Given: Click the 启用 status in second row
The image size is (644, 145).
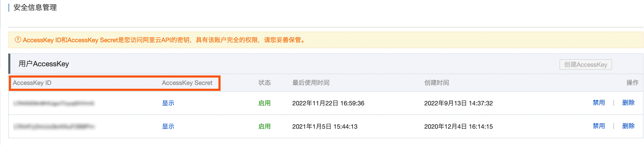Looking at the screenshot, I should tap(264, 126).
